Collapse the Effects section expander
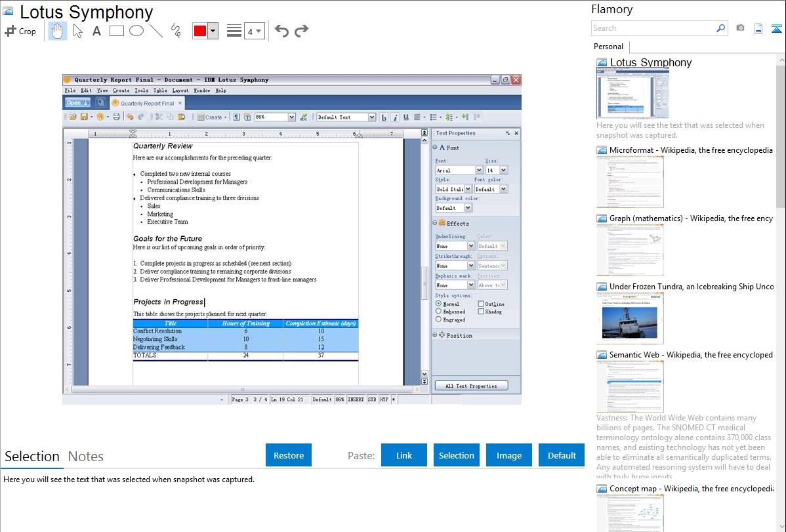 (434, 223)
